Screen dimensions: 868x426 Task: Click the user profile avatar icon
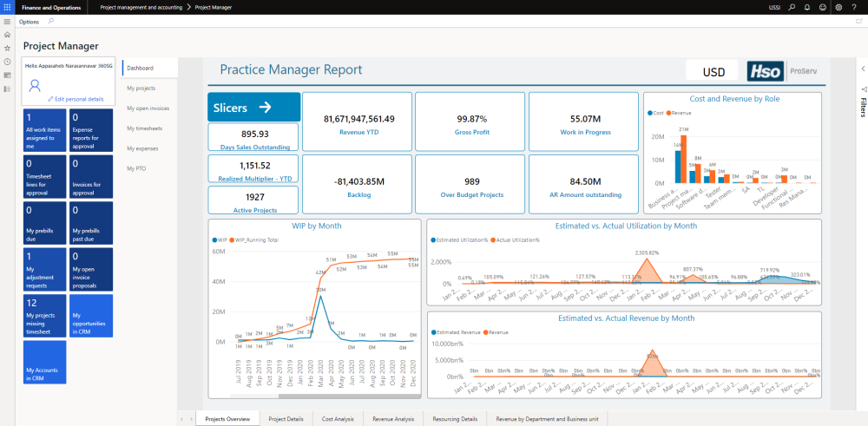(35, 85)
